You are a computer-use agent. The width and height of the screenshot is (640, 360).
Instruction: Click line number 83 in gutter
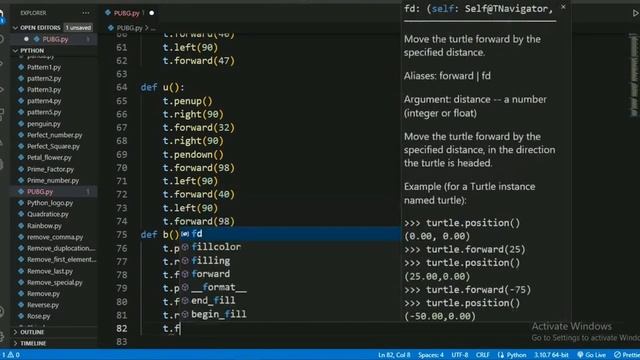(x=122, y=342)
